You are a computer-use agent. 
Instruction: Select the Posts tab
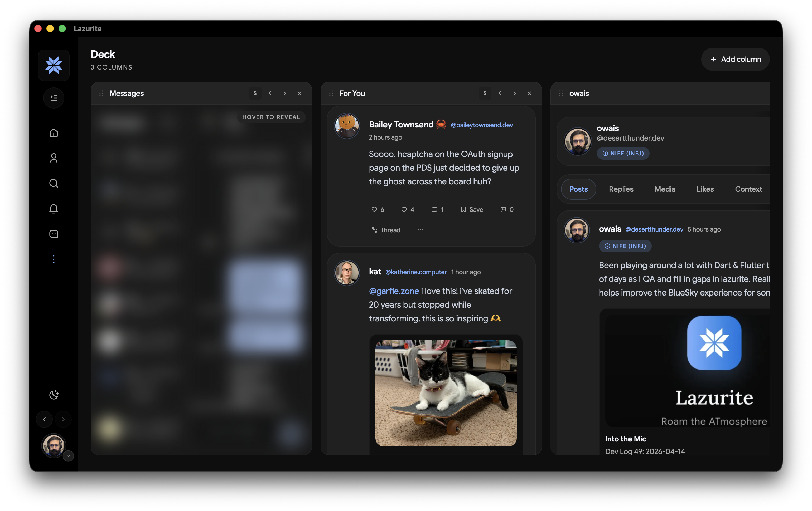578,189
